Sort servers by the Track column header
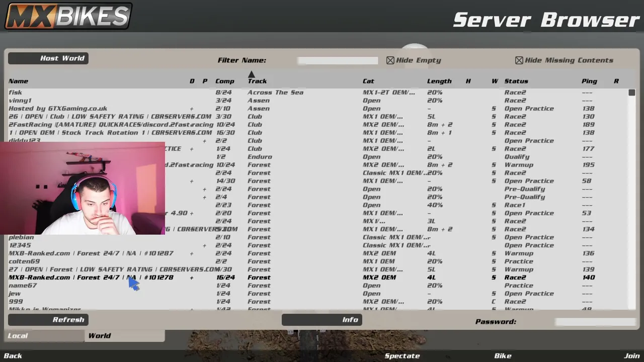The height and width of the screenshot is (362, 644). (257, 81)
